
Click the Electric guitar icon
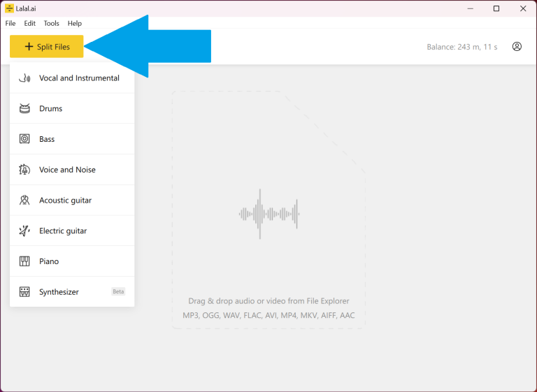point(24,231)
